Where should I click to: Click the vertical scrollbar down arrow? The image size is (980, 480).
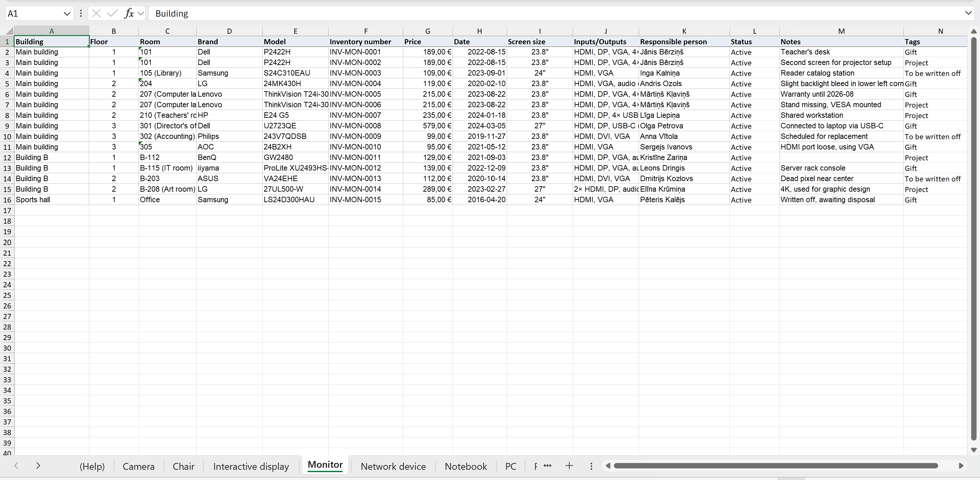pos(974,450)
